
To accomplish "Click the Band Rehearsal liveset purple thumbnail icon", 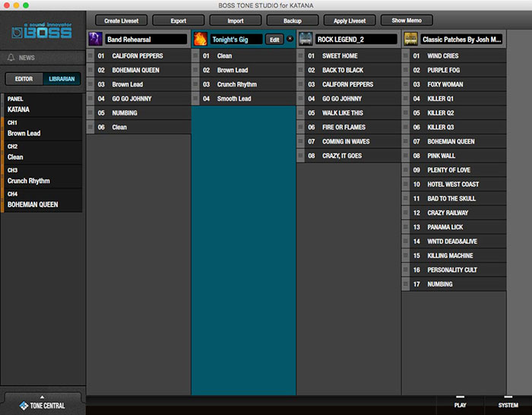I will coord(95,39).
